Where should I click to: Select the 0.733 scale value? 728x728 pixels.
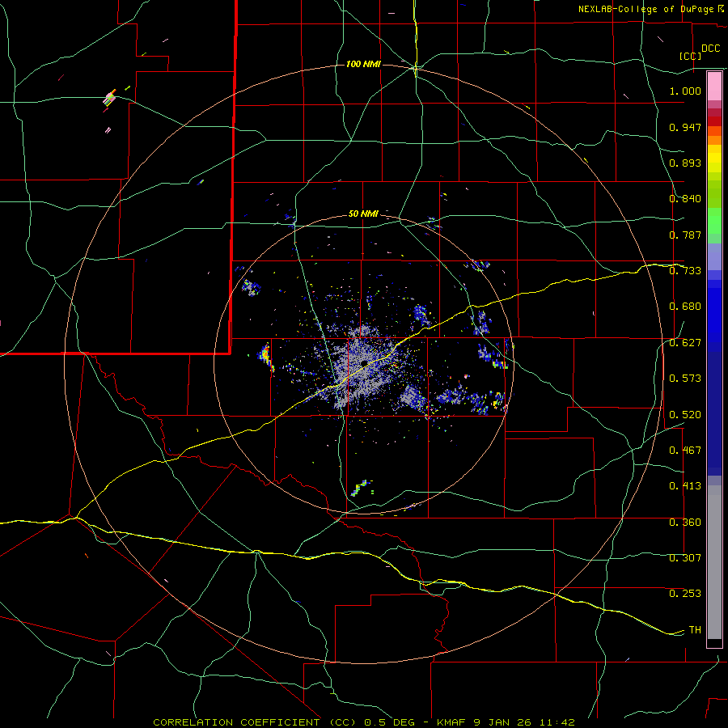pyautogui.click(x=685, y=271)
